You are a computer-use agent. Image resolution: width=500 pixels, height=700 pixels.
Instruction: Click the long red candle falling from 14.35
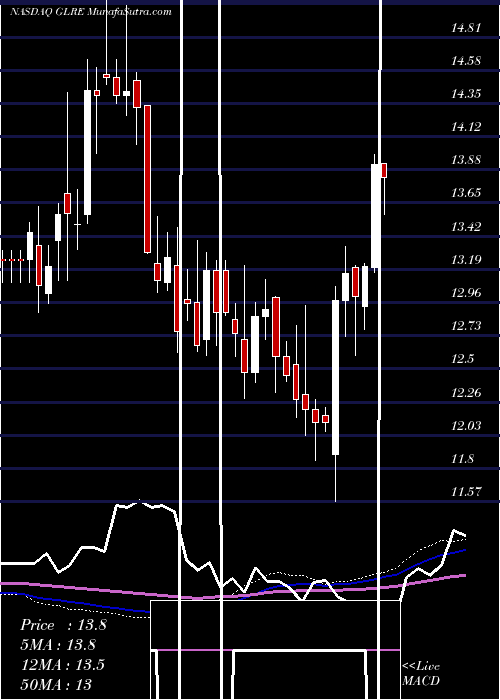[147, 179]
